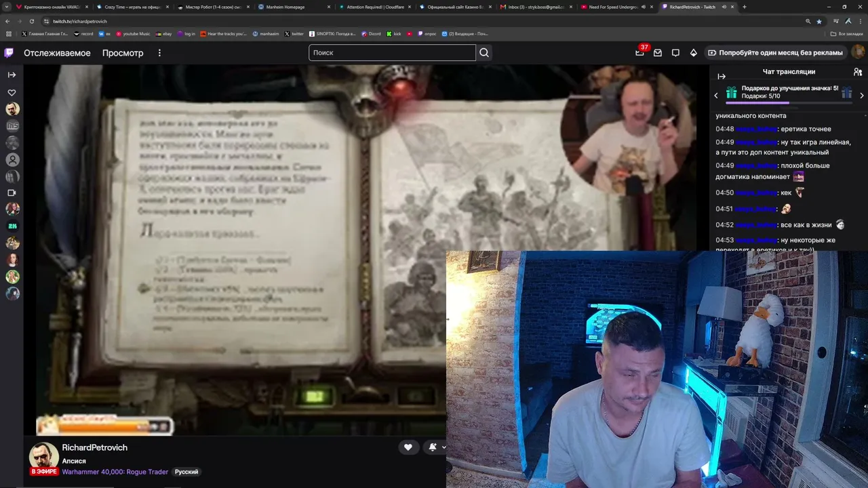Open Twitch notifications inbox with 37 badge
Image resolution: width=868 pixels, height=488 pixels.
pyautogui.click(x=639, y=52)
